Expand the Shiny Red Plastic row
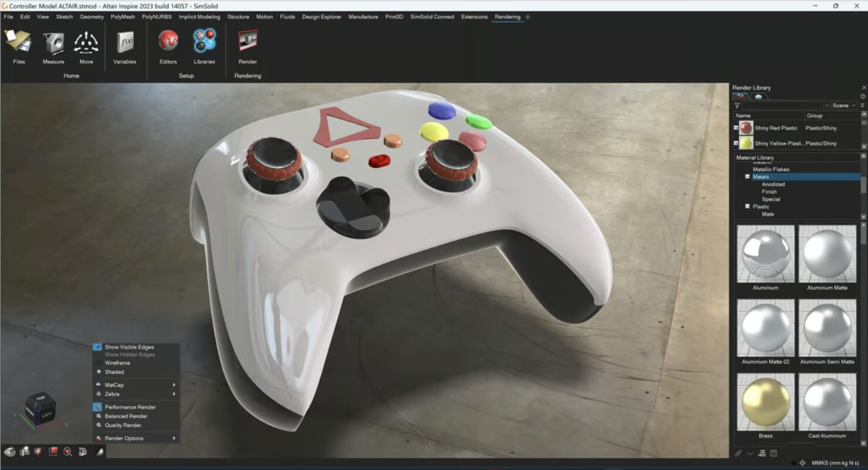This screenshot has height=470, width=868. [736, 128]
